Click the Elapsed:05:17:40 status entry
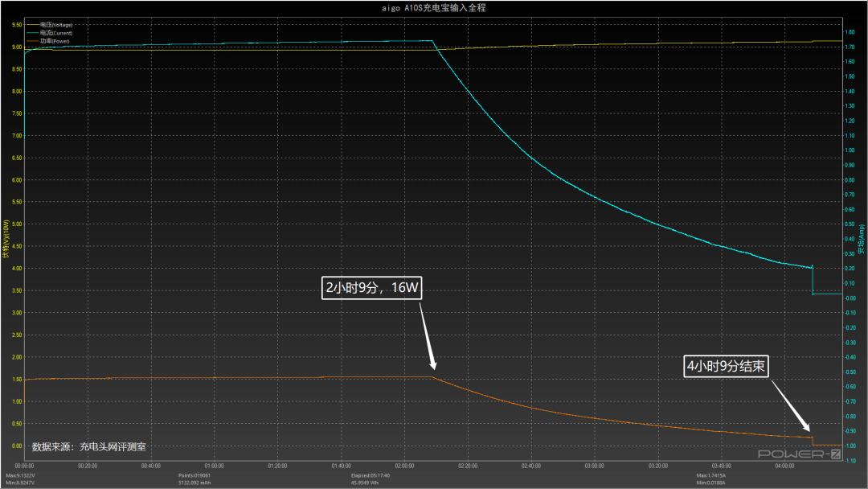The width and height of the screenshot is (868, 489). pyautogui.click(x=371, y=475)
